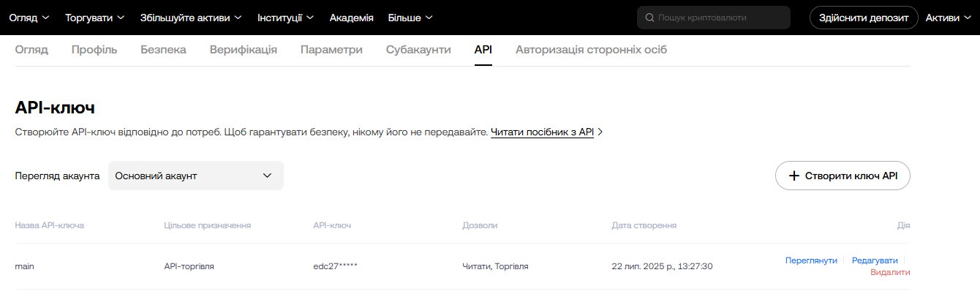
Task: Switch to the Безпека tab
Action: [163, 50]
